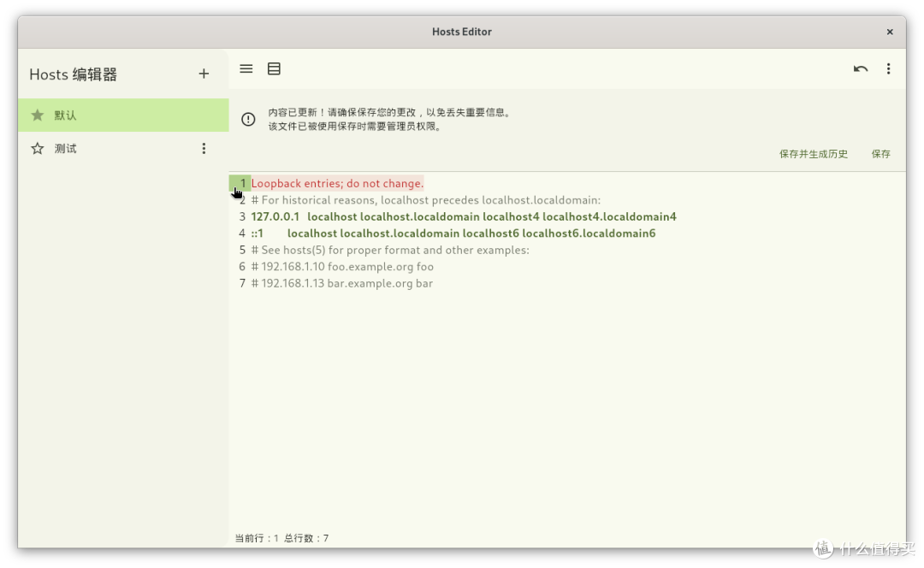Viewport: 924px width, 568px height.
Task: Click line number 3 in the gutter
Action: point(242,216)
